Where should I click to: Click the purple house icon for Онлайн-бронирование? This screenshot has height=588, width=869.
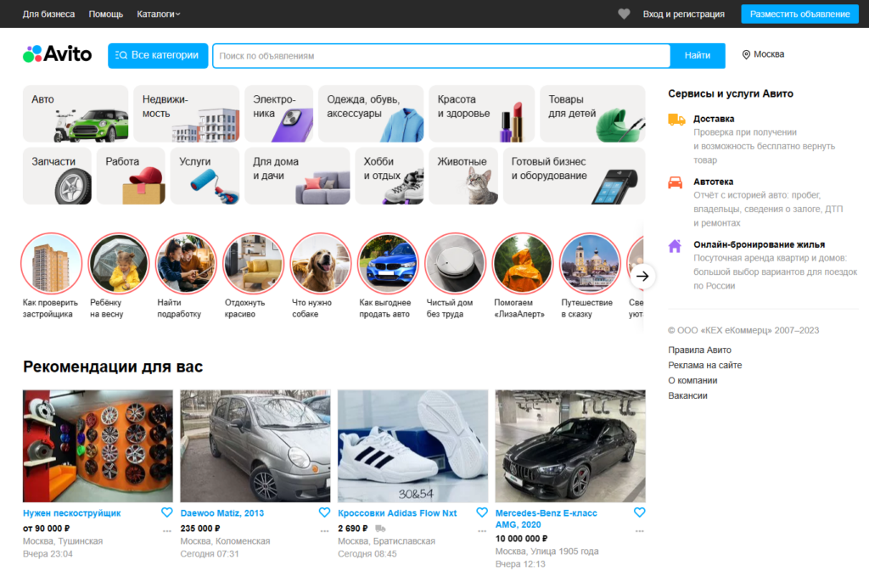click(x=675, y=245)
